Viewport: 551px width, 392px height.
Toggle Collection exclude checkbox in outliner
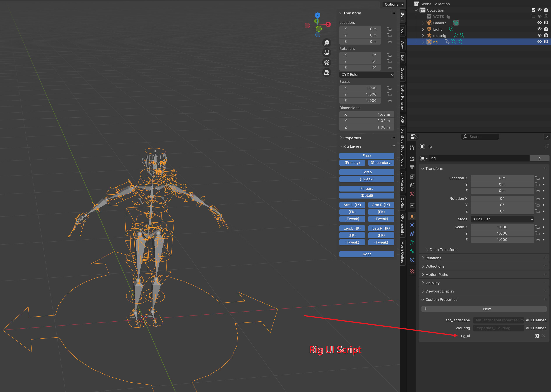coord(533,10)
